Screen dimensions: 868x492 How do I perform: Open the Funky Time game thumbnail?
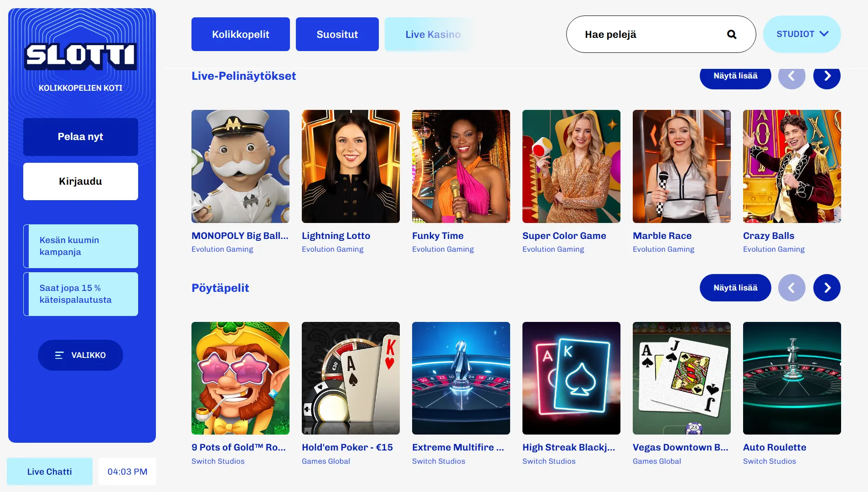click(x=461, y=166)
